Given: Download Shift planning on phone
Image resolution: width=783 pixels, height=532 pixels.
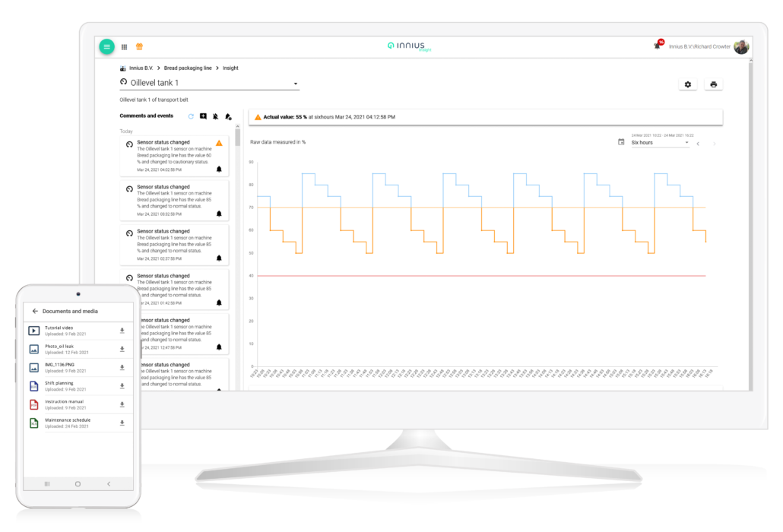Looking at the screenshot, I should click(x=122, y=386).
